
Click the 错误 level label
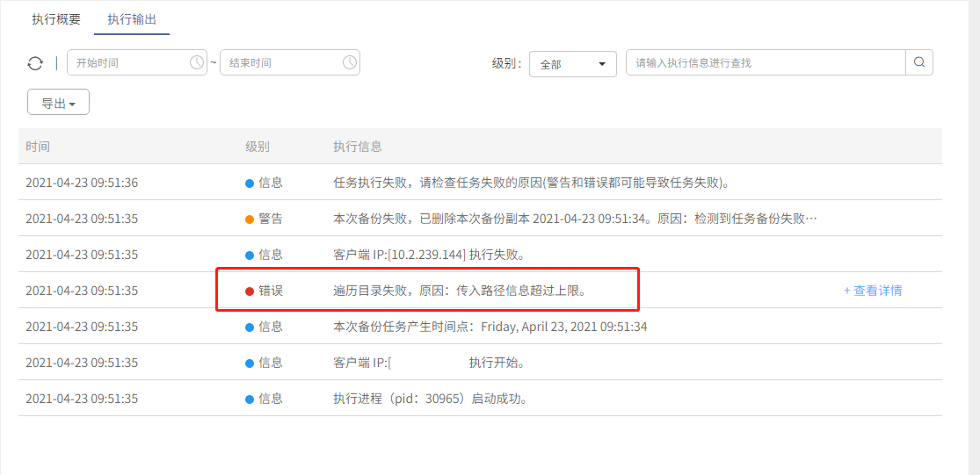click(271, 291)
